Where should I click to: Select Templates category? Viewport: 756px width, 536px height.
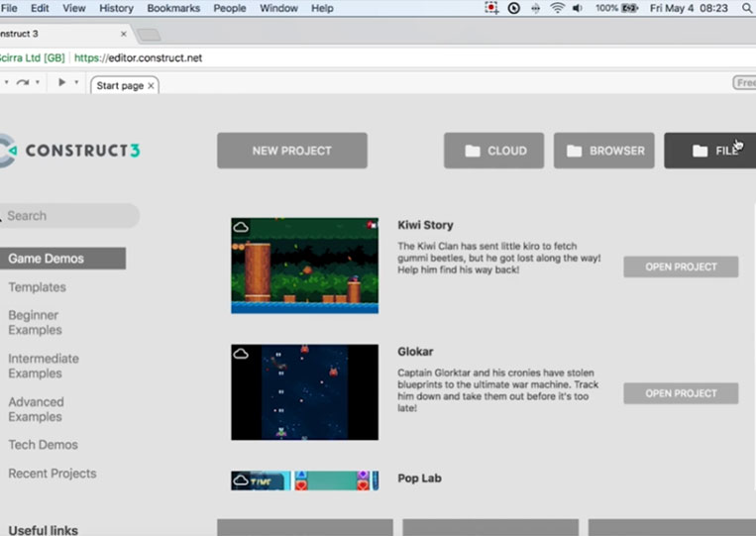pos(37,287)
